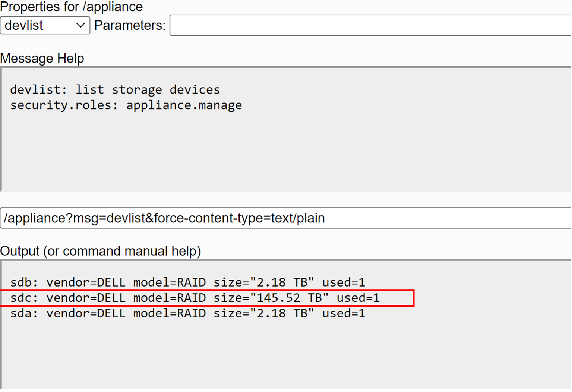Viewport: 572px width, 392px height.
Task: Click the security.roles: appliance.manage line
Action: tap(126, 105)
